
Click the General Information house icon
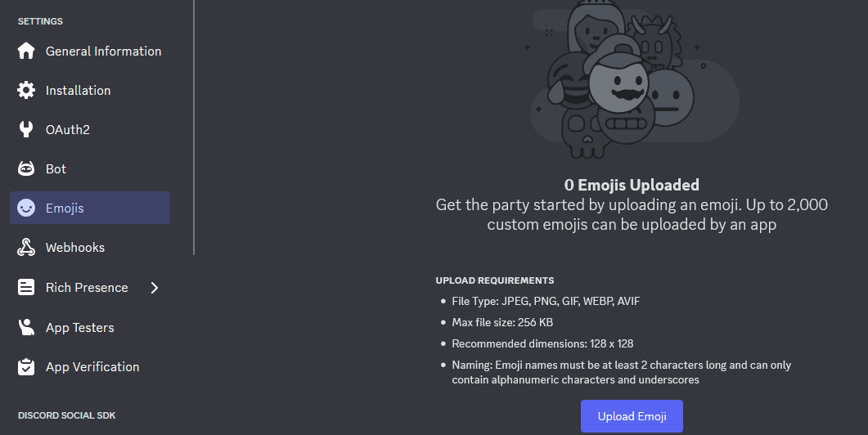26,51
